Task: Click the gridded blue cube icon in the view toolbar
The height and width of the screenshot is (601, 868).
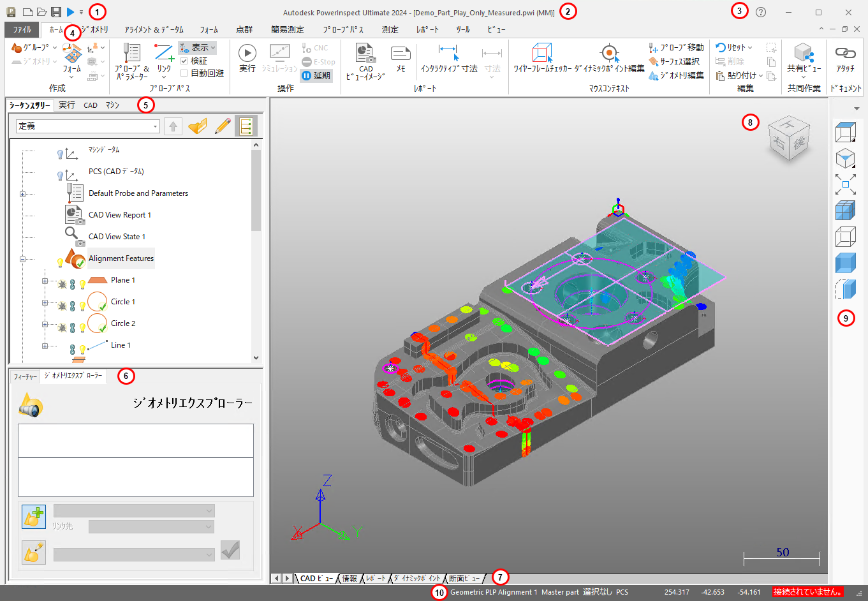Action: point(845,211)
